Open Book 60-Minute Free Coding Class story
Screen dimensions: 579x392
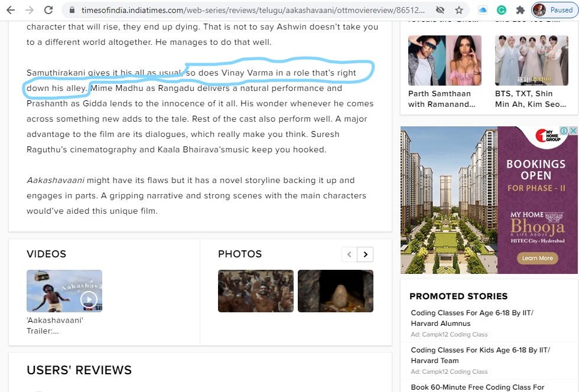coord(477,387)
